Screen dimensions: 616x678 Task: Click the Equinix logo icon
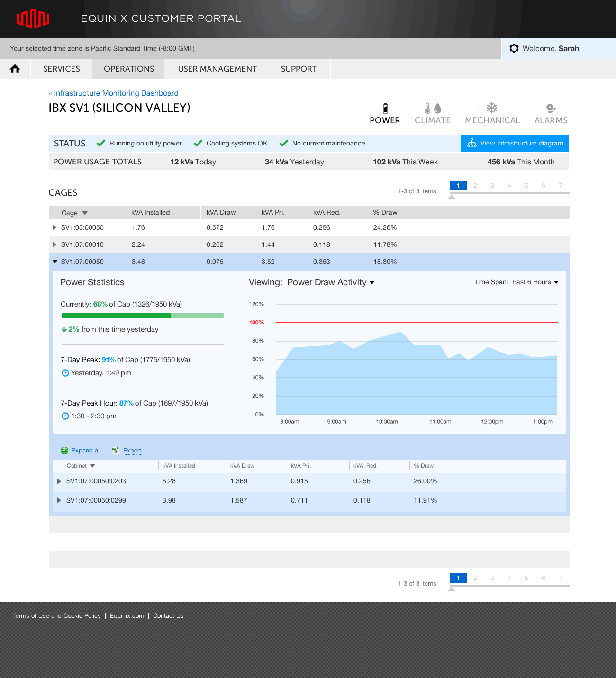33,19
